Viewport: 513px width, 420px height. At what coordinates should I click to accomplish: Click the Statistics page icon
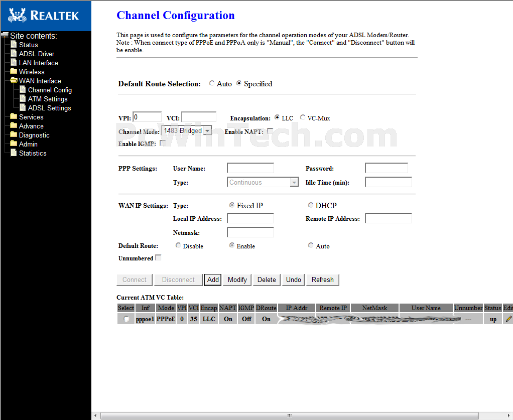(14, 153)
